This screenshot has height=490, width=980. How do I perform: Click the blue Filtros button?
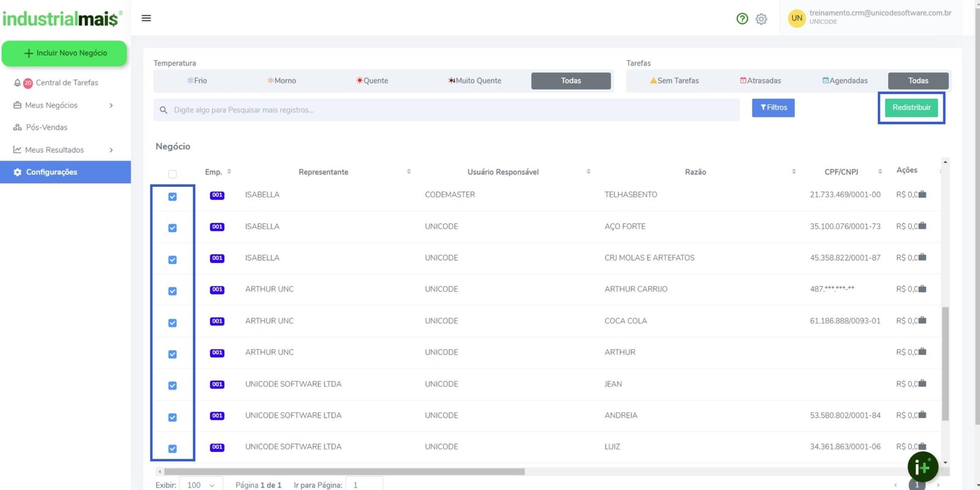pos(773,108)
